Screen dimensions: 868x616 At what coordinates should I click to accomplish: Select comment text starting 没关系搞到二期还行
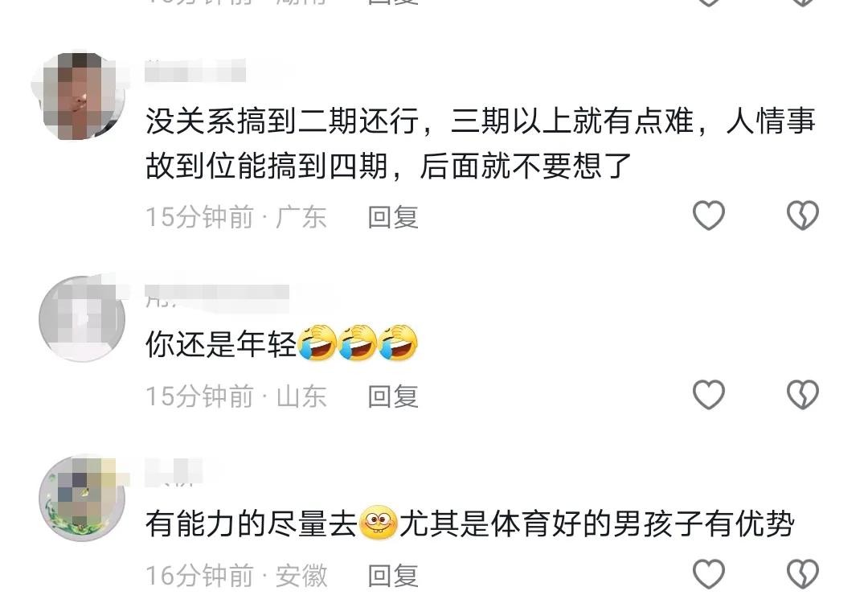click(481, 143)
